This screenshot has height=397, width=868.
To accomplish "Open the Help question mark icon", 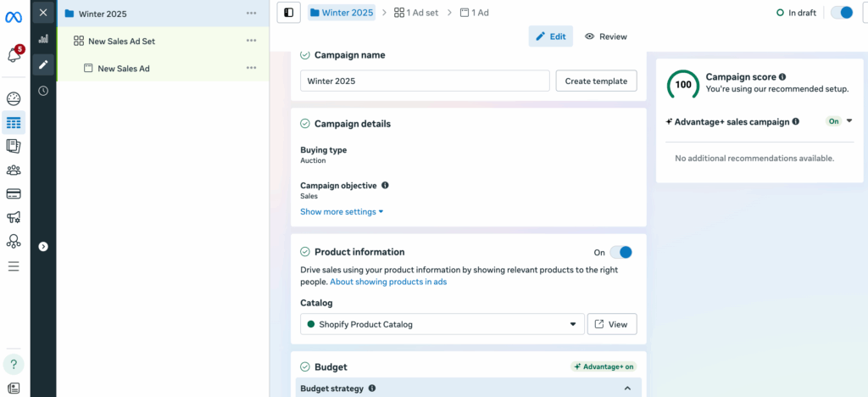I will coord(14,364).
